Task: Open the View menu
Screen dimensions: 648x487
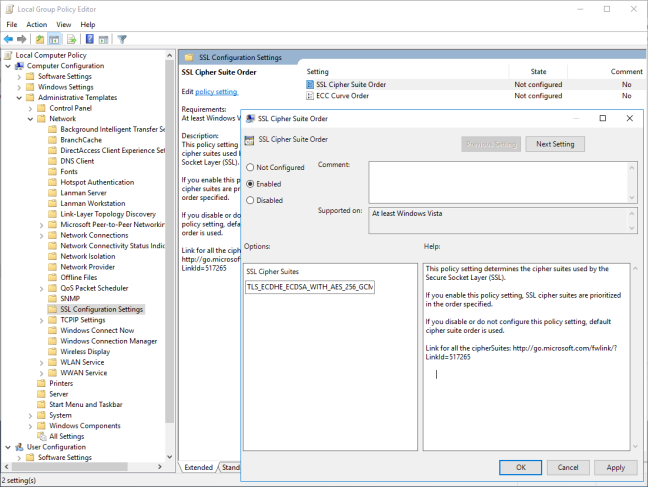Action: pyautogui.click(x=64, y=24)
